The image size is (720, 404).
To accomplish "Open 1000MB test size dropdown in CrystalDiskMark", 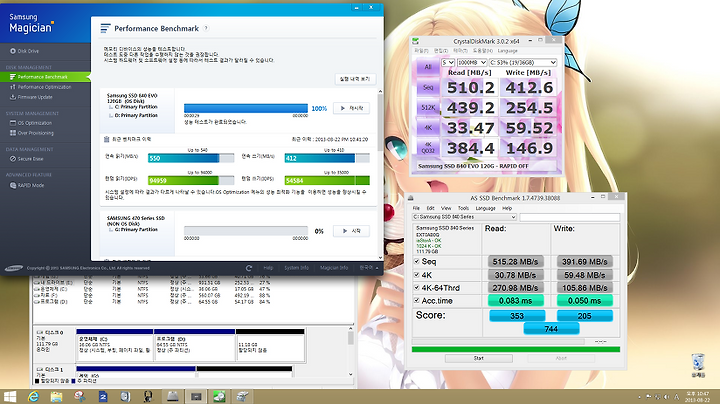I will coord(472,62).
